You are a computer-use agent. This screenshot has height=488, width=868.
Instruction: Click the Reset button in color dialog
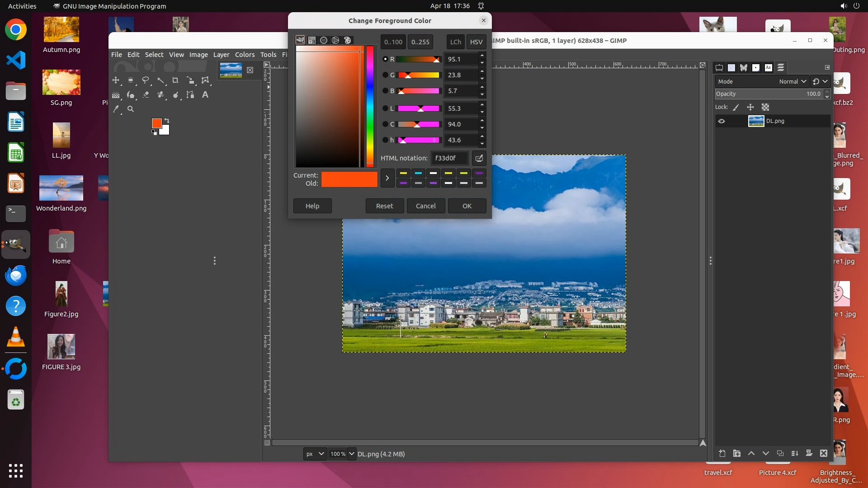(384, 206)
